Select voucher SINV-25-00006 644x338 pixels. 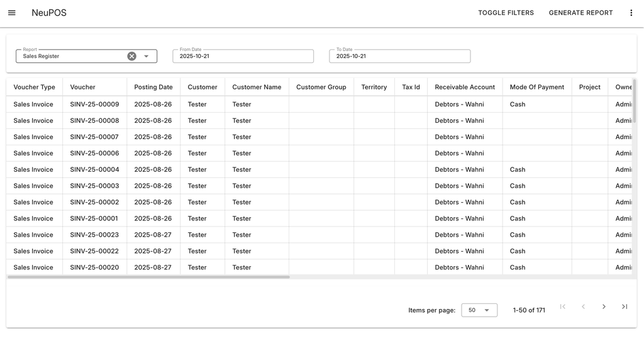[x=94, y=154]
